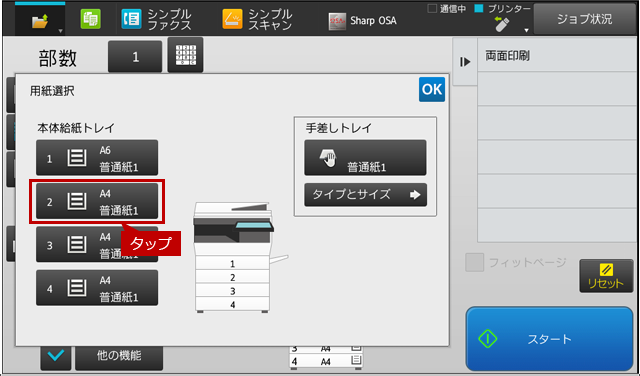This screenshot has height=376, width=640.
Task: Open タイプとサイズ settings
Action: point(365,195)
